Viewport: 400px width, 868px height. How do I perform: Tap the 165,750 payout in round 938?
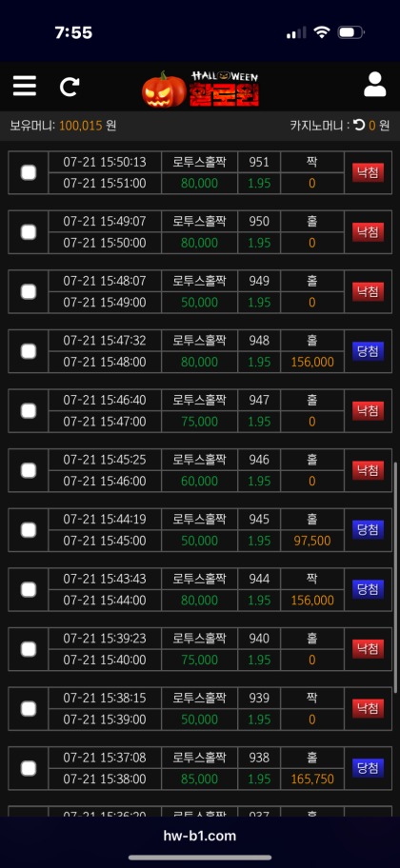(x=312, y=779)
